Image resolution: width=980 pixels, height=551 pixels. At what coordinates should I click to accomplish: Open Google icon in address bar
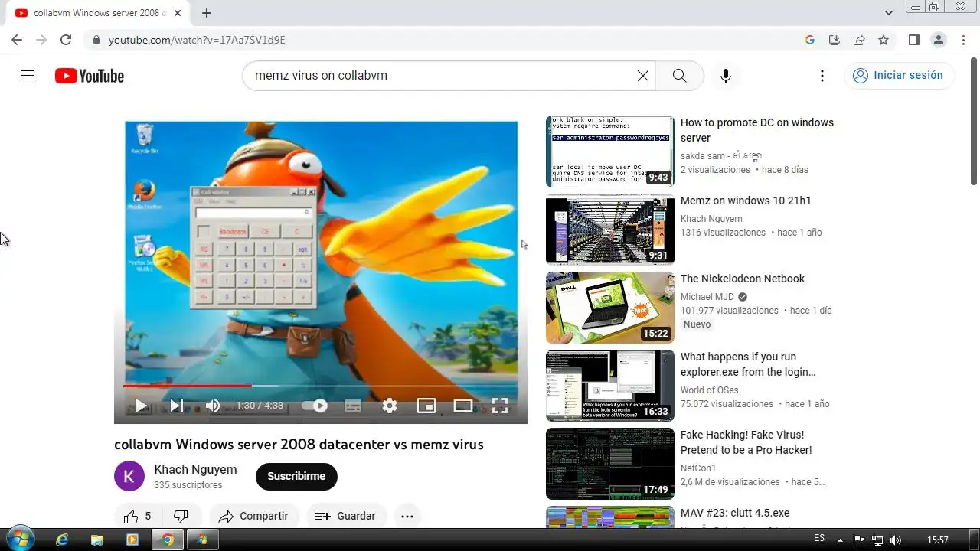pyautogui.click(x=810, y=40)
